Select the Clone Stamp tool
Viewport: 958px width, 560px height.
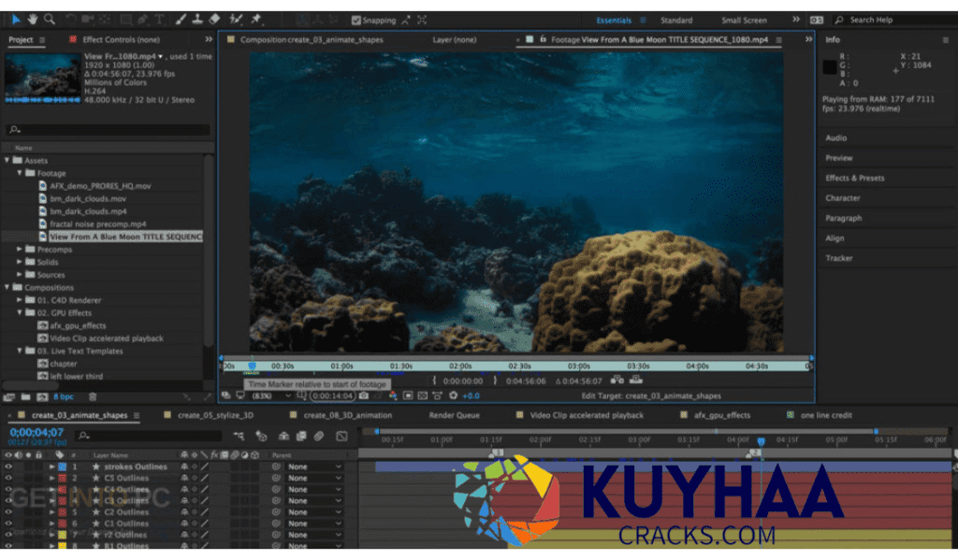[197, 18]
